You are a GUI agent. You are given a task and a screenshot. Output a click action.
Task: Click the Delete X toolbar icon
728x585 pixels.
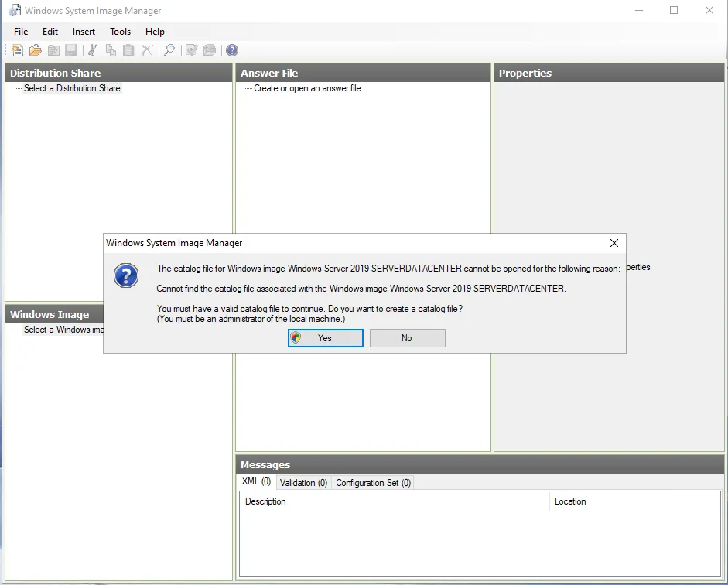tap(147, 50)
